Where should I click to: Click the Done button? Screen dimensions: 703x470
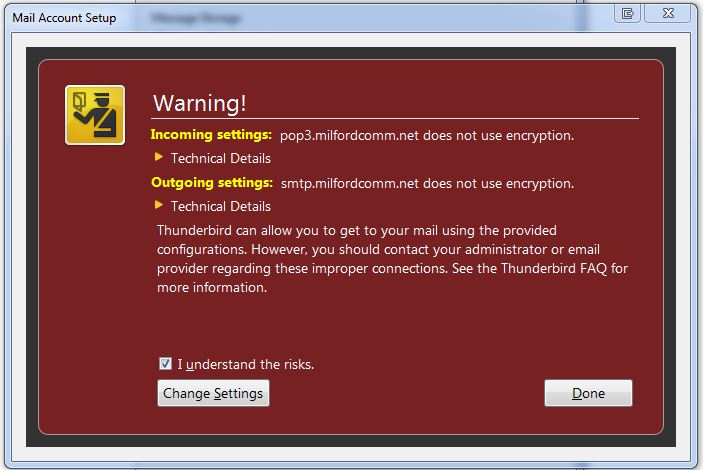(x=588, y=393)
